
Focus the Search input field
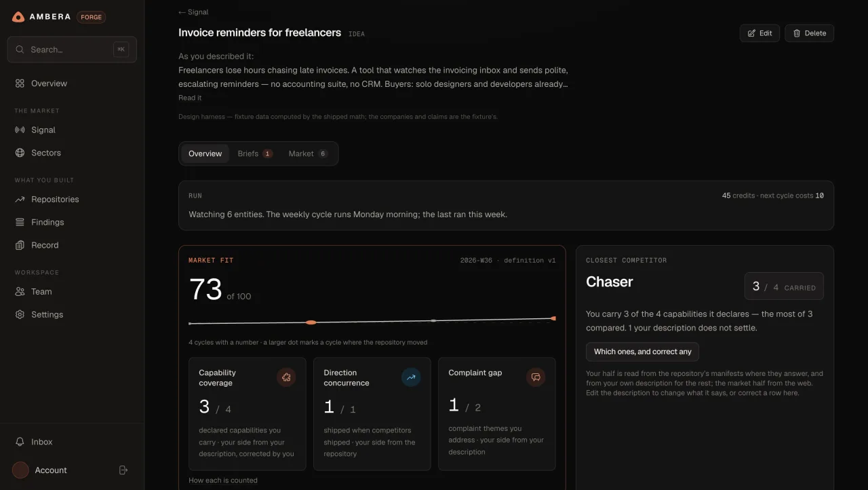(72, 50)
